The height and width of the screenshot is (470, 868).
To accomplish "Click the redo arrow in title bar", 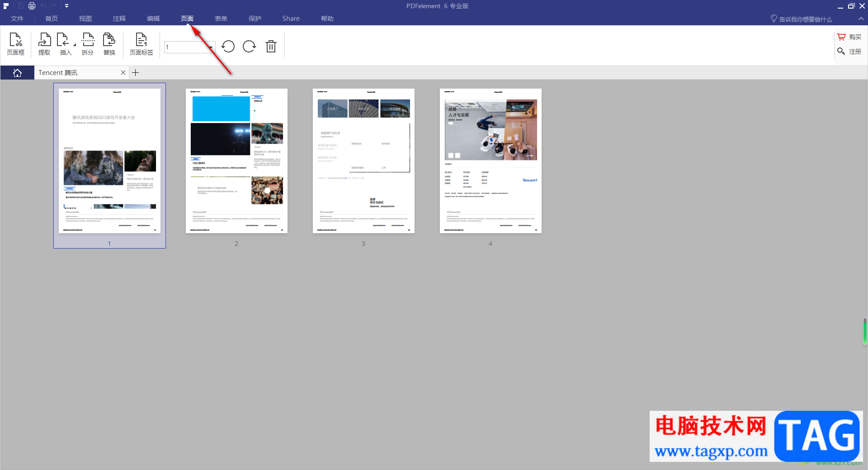I will click(53, 6).
